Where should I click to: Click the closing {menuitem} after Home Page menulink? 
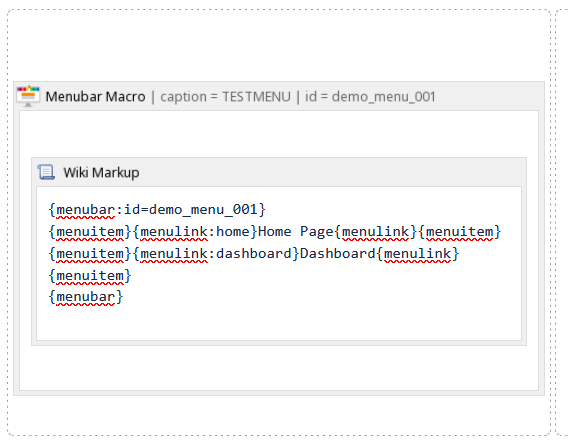pyautogui.click(x=459, y=232)
